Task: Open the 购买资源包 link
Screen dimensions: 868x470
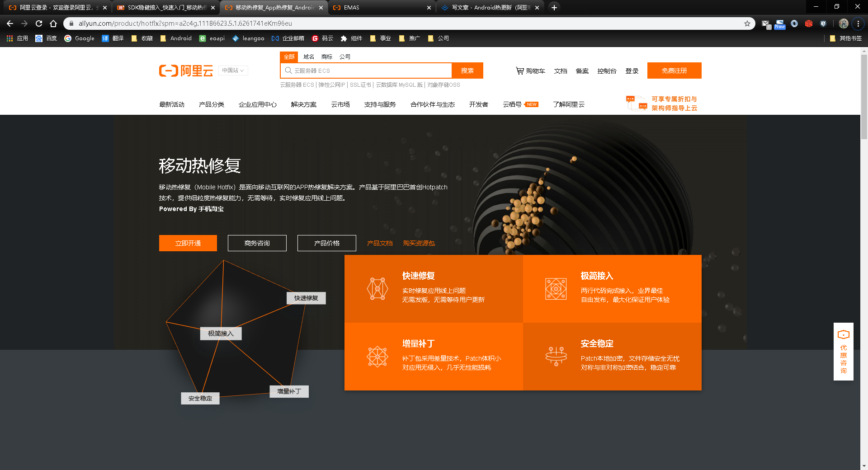Action: 419,243
